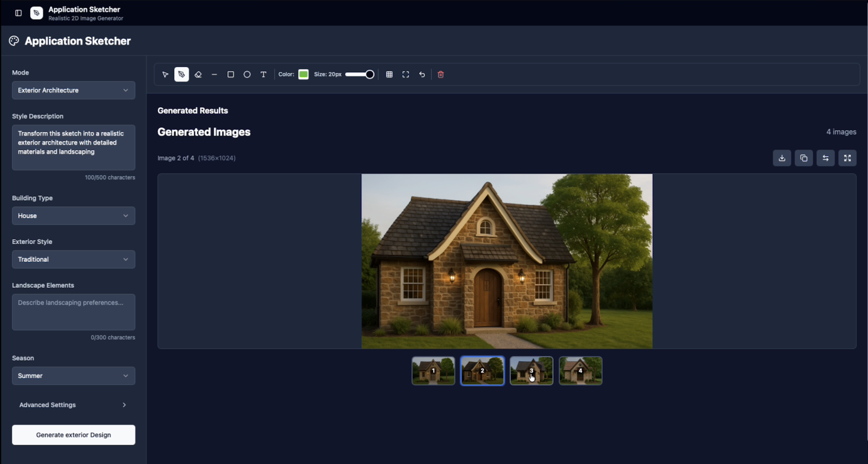The width and height of the screenshot is (868, 464).
Task: Select the Pen drawing tool
Action: point(181,74)
